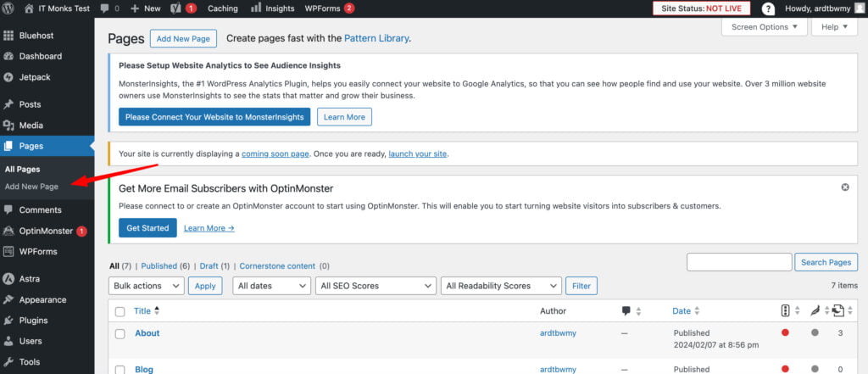
Task: Click the Search Pages button
Action: point(826,262)
